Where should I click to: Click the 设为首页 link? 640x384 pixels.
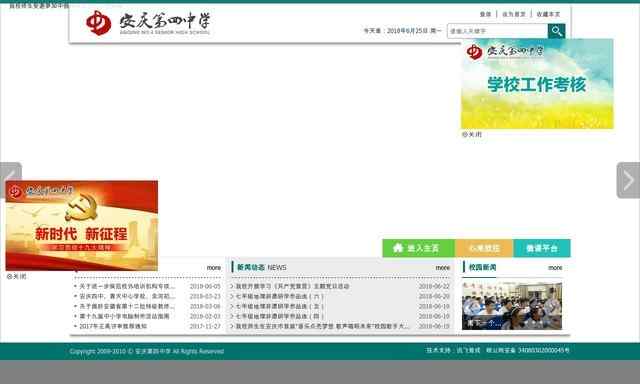point(513,14)
